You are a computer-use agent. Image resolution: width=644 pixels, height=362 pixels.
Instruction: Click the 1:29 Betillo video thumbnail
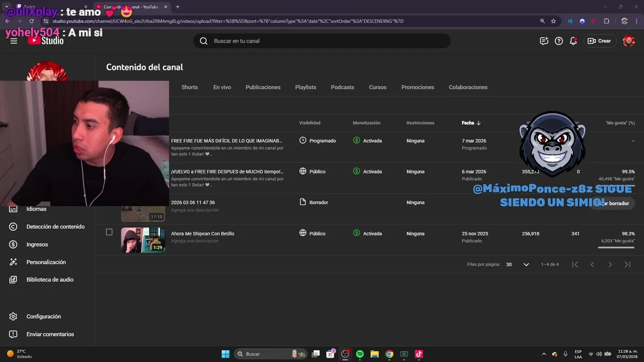(143, 240)
